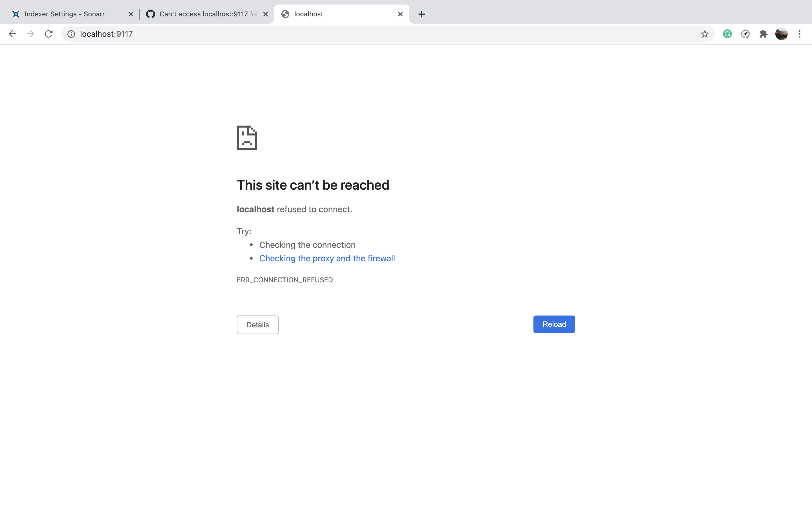
Task: Open the Chrome profile avatar
Action: click(x=782, y=34)
